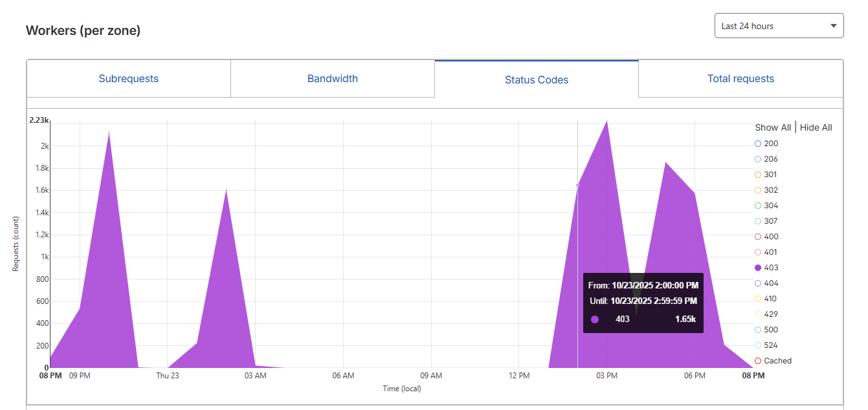Switch to the Subrequests tab
The height and width of the screenshot is (410, 868).
coord(128,78)
